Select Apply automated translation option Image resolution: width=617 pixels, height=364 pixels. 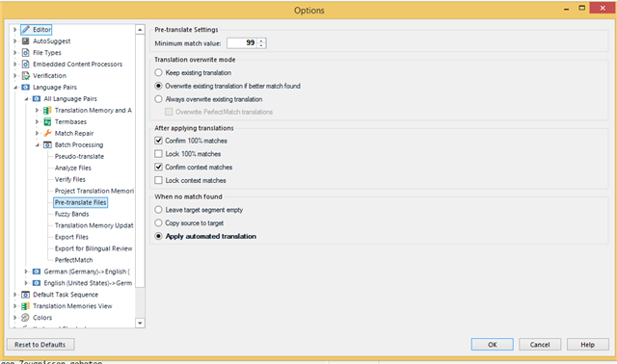(x=158, y=236)
